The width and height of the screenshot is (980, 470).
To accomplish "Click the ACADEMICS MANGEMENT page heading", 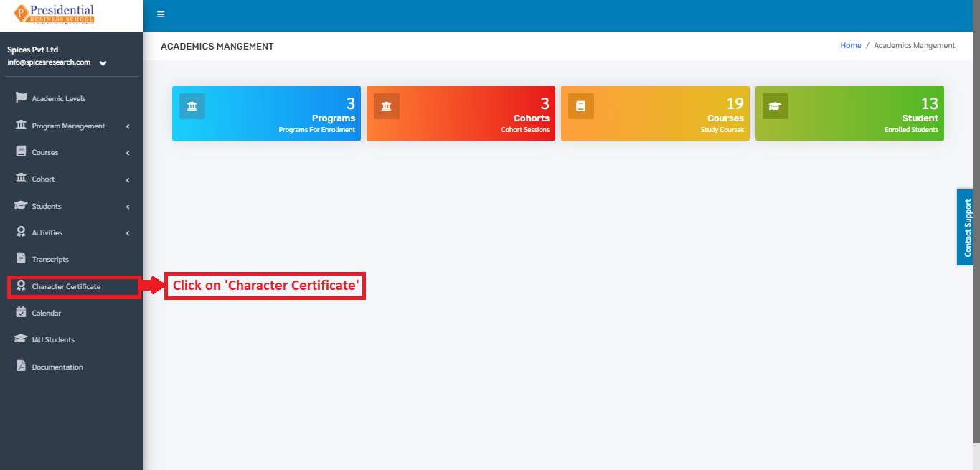I will [217, 46].
